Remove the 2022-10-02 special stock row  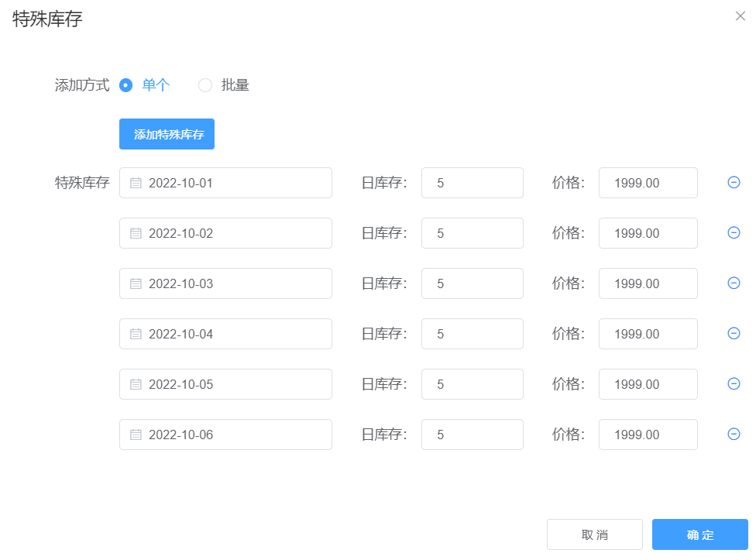(x=734, y=233)
